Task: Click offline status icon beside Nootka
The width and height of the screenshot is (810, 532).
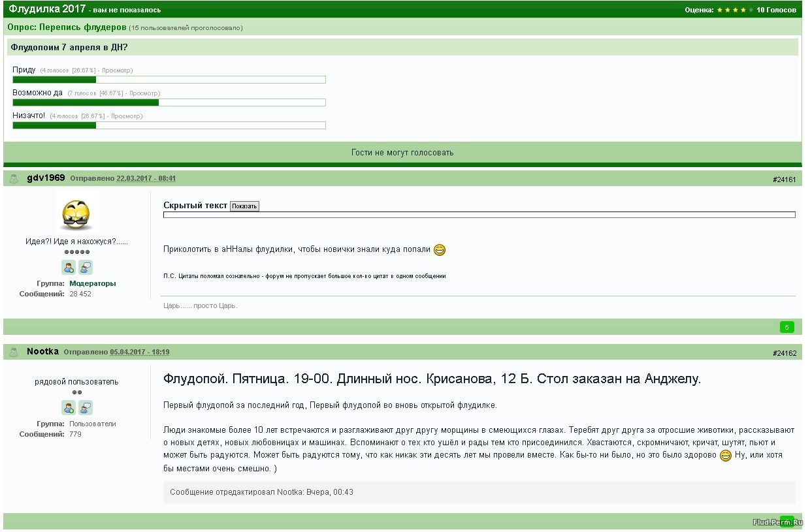Action: tap(14, 352)
